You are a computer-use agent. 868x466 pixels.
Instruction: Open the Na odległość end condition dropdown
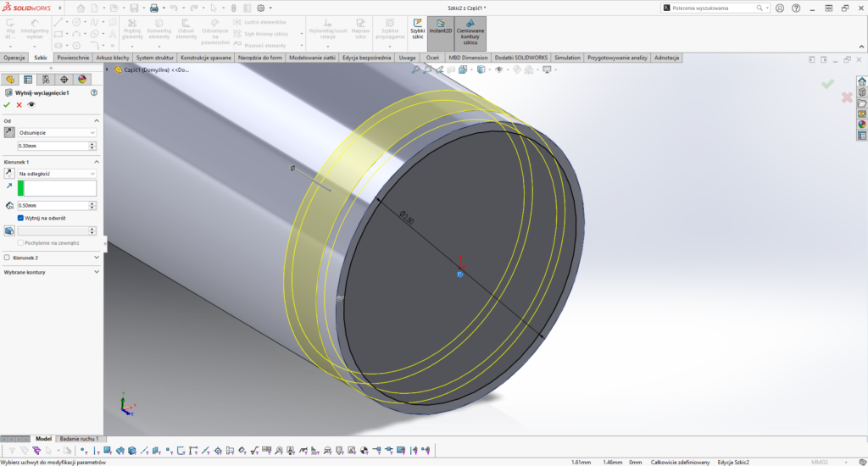point(57,173)
